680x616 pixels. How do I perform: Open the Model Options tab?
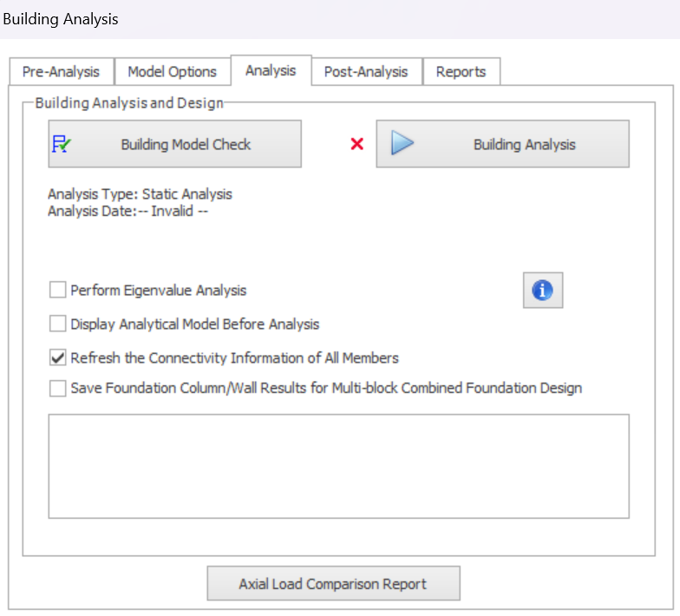click(x=172, y=72)
